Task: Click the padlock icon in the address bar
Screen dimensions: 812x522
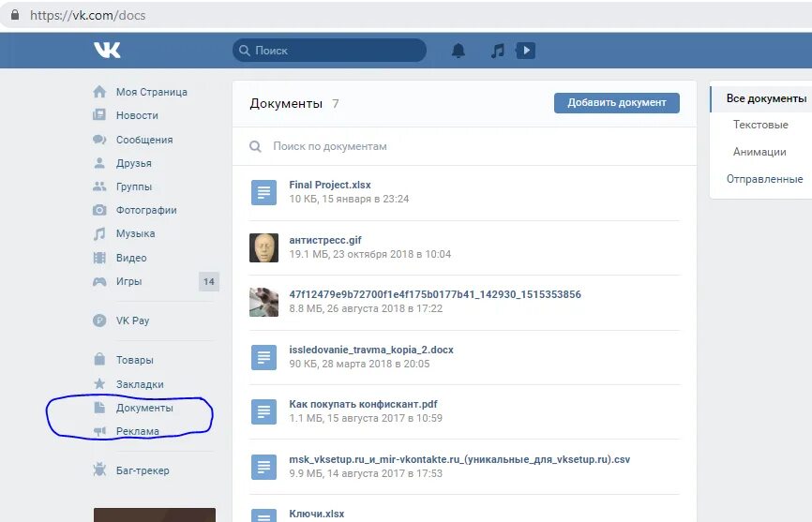Action: pos(15,15)
